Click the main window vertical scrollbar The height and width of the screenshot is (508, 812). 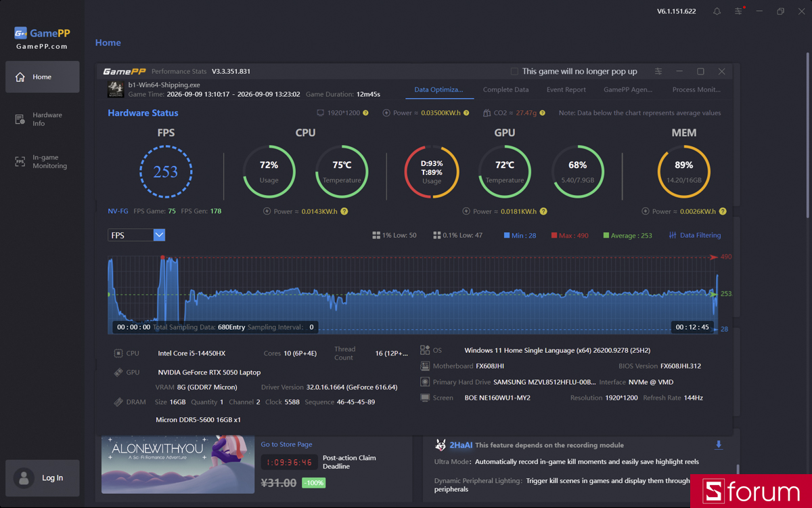click(x=807, y=135)
